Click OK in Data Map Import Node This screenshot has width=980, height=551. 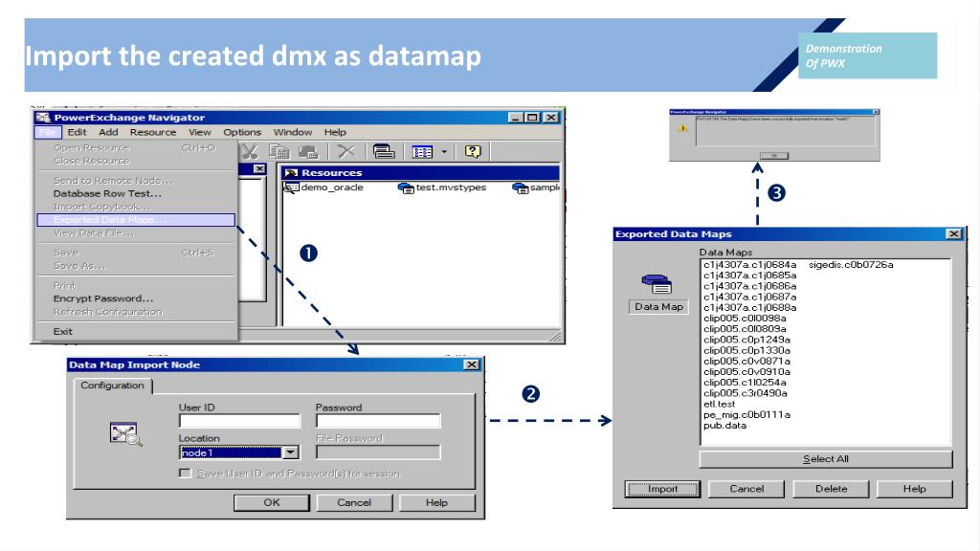pyautogui.click(x=272, y=503)
